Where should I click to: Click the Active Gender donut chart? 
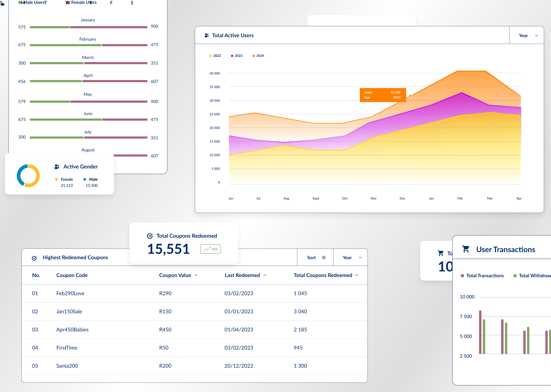(28, 176)
